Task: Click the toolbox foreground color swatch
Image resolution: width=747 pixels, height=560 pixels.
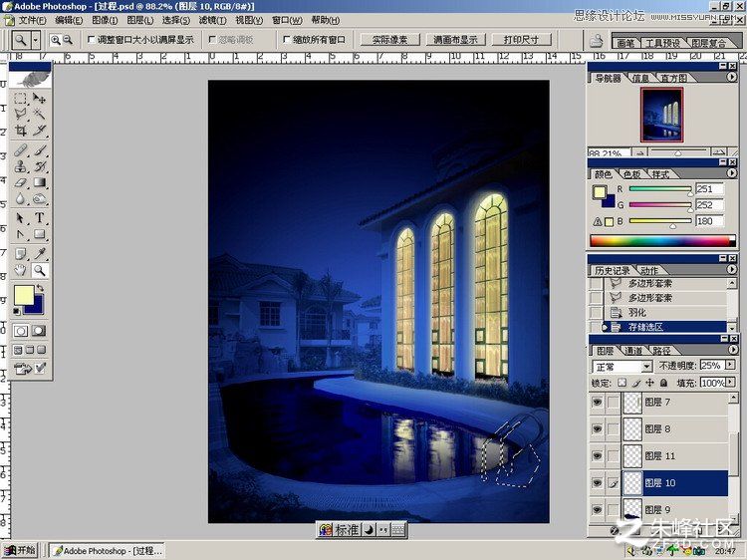Action: click(x=24, y=295)
